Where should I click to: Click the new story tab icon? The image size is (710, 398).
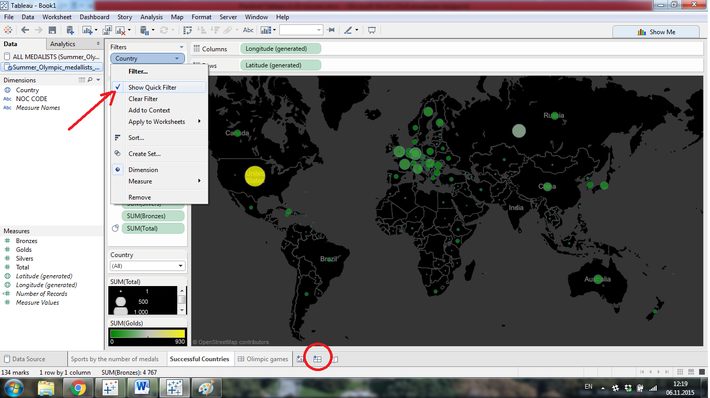pos(335,359)
